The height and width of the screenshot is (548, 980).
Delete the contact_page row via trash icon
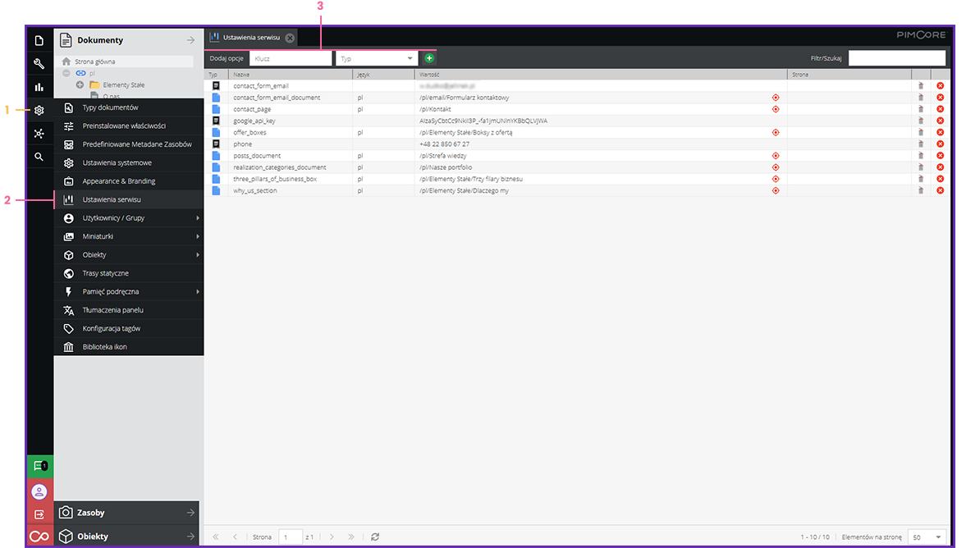tap(920, 109)
